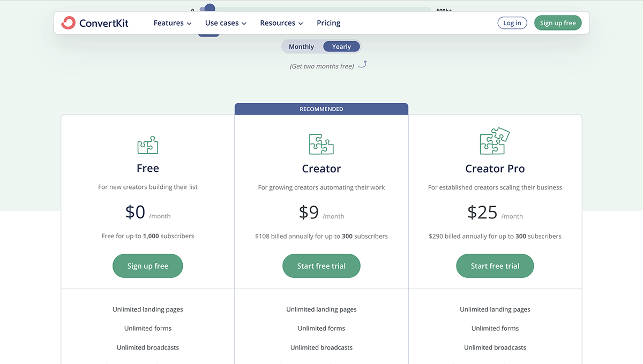643x364 pixels.
Task: Click the single puzzle piece icon on Free plan
Action: [147, 144]
